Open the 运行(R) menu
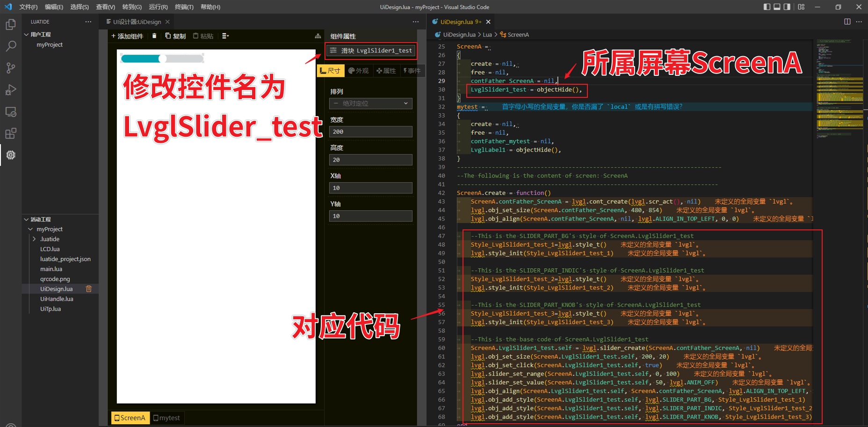Screen dimensions: 868x427 (158, 7)
